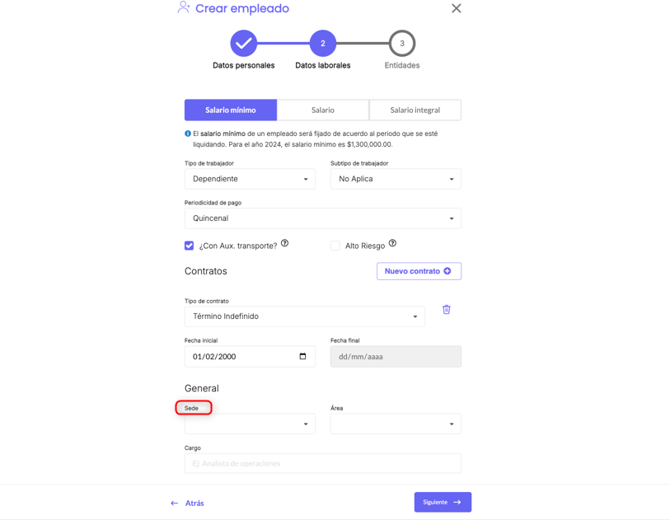Switch to the Salario tab
Image resolution: width=670 pixels, height=520 pixels.
point(323,110)
